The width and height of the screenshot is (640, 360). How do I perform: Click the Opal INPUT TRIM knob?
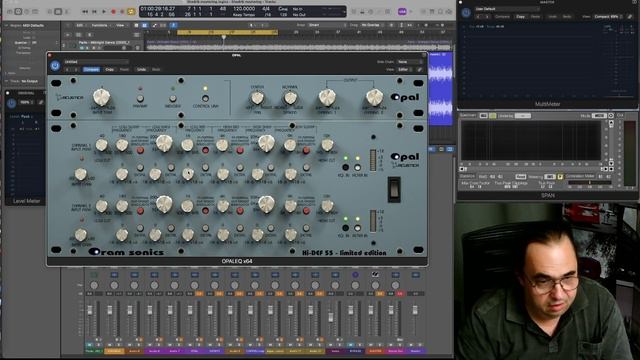[x=102, y=97]
